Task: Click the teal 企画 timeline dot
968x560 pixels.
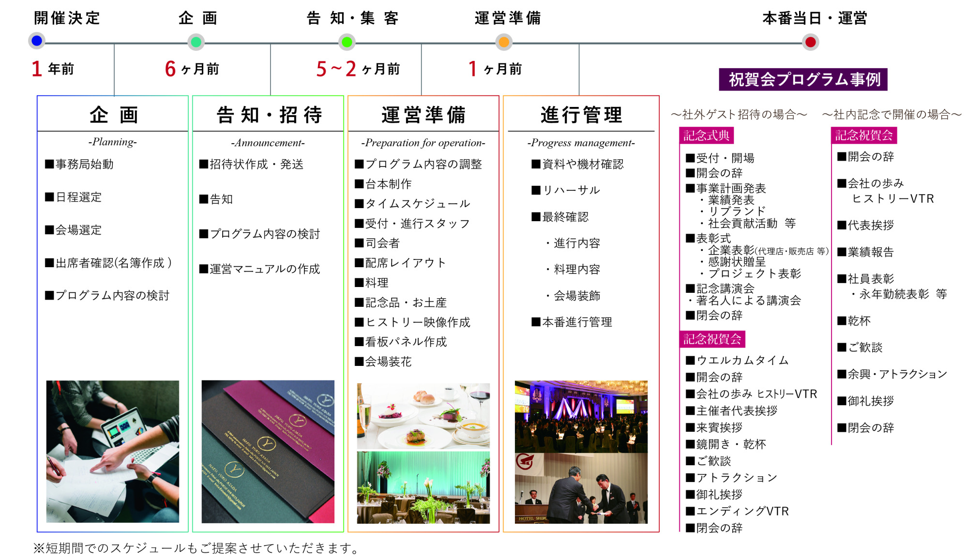Action: 196,42
